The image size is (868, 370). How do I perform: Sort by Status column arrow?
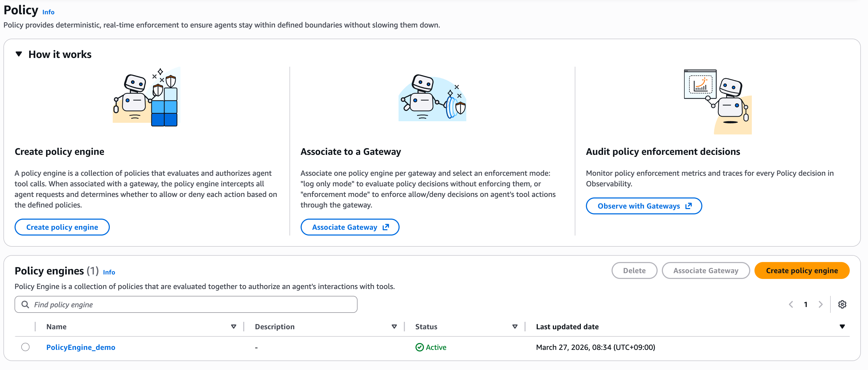click(x=515, y=327)
